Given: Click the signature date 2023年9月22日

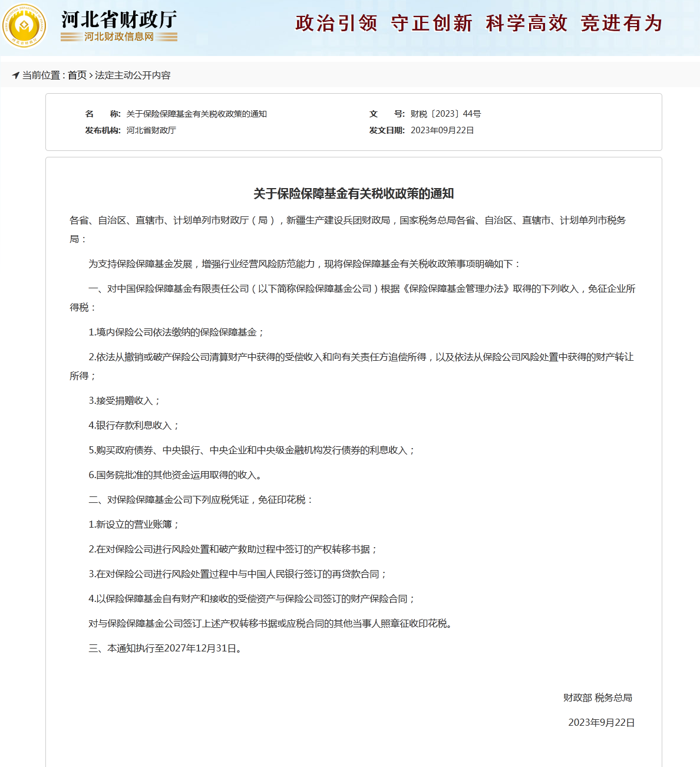Looking at the screenshot, I should pyautogui.click(x=602, y=723).
